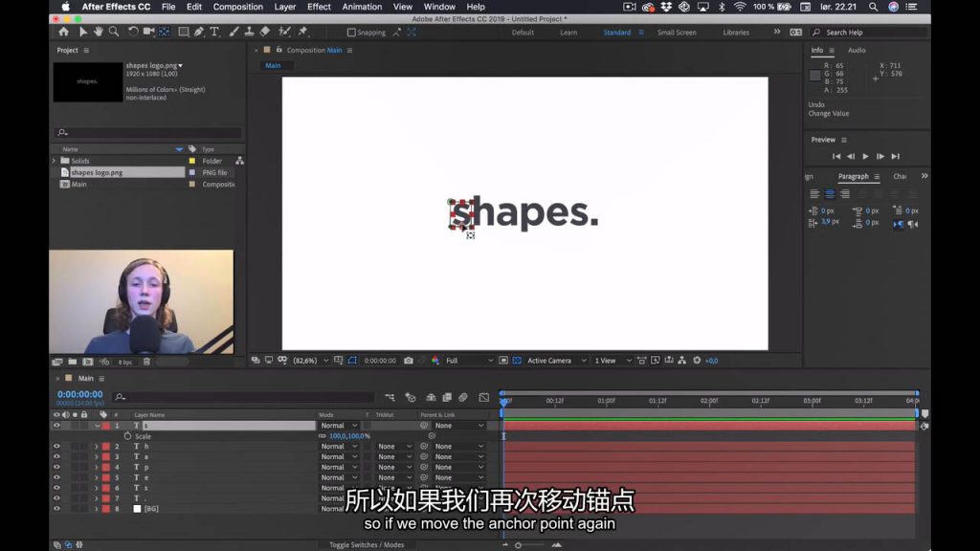Switch to the Libraries workspace
This screenshot has height=551, width=980.
(x=736, y=33)
